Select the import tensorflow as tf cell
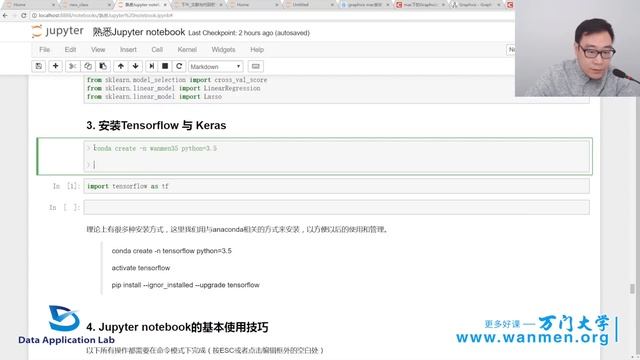Image resolution: width=640 pixels, height=360 pixels. tap(336, 186)
